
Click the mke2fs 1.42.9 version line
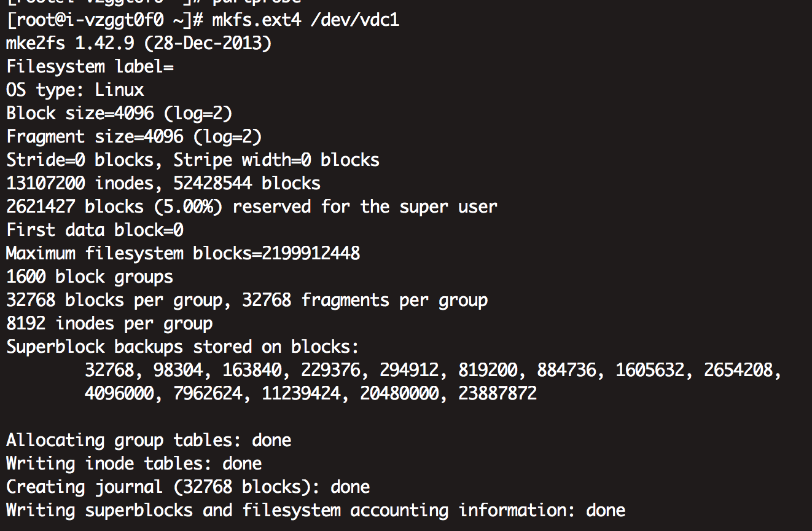139,44
